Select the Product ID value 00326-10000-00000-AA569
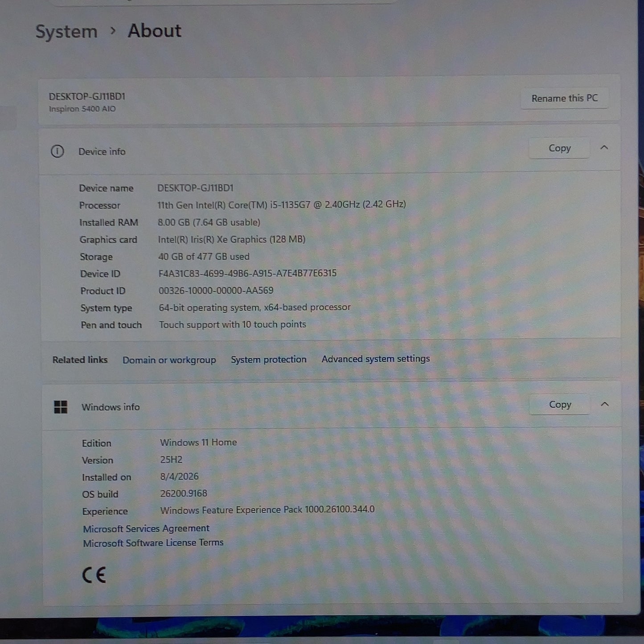The image size is (644, 644). tap(216, 290)
